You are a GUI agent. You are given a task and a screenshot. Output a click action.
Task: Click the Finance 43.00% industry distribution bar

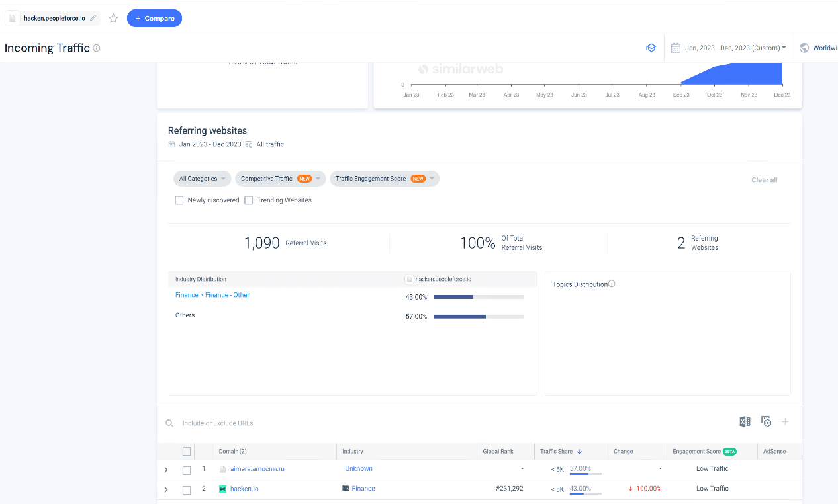(479, 297)
